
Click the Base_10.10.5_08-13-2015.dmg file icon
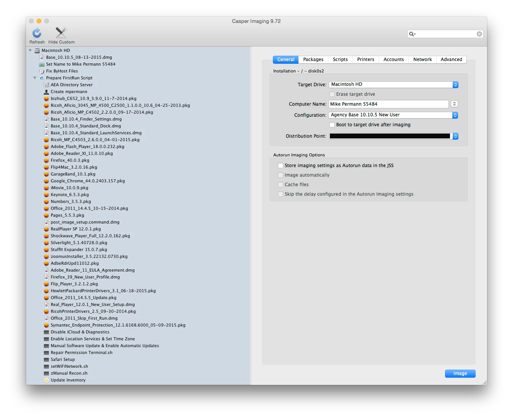(x=42, y=57)
